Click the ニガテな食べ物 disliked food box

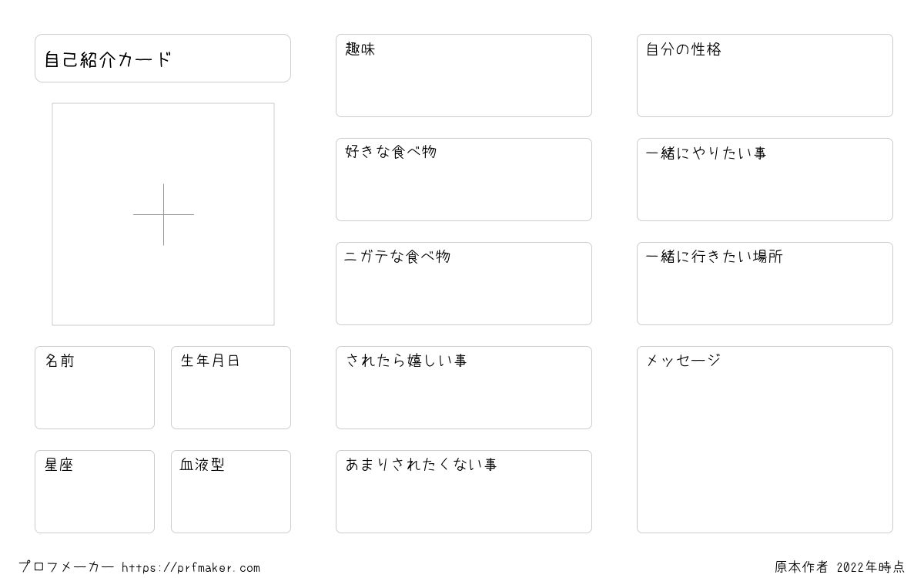(464, 284)
